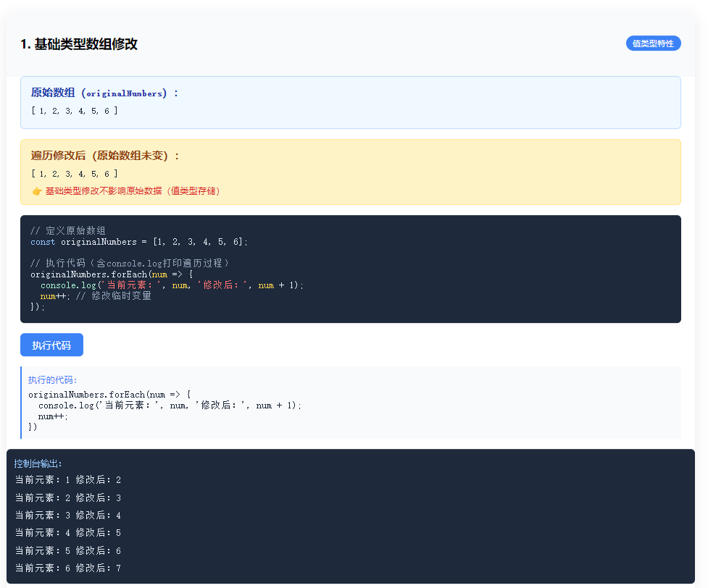708x588 pixels.
Task: Click output row 当前元素: 4 修改后: 5
Action: [x=67, y=533]
